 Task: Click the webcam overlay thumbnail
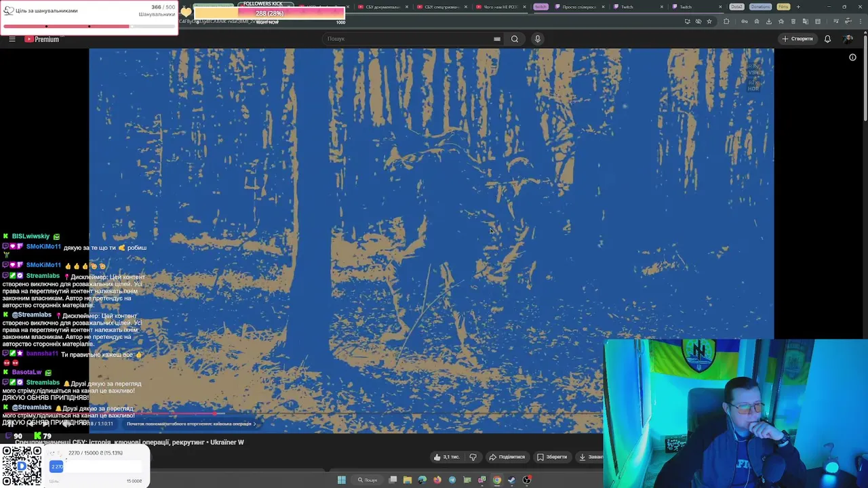[x=736, y=413]
